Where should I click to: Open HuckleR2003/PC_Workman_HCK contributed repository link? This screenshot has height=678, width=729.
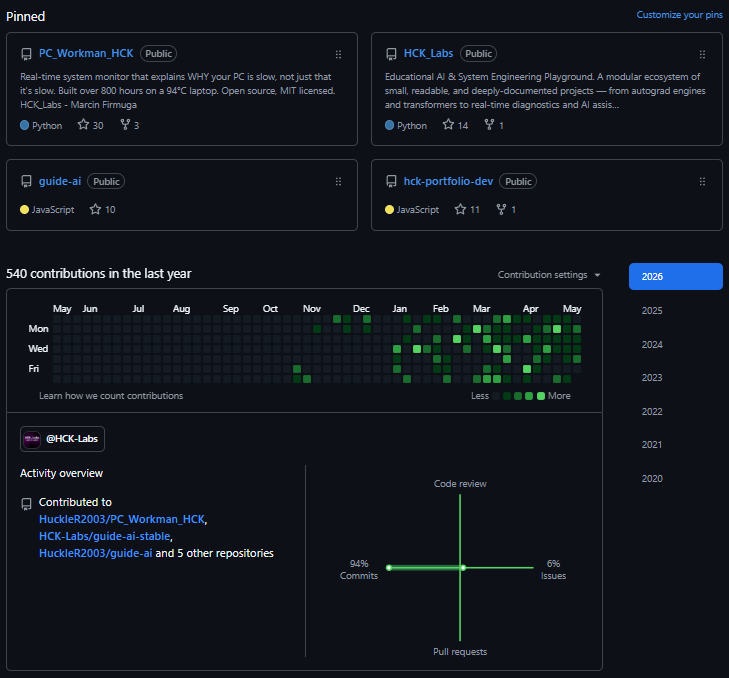(x=122, y=519)
